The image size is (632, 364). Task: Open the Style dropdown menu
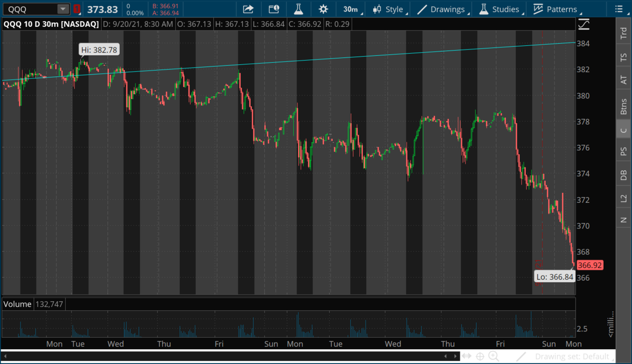click(x=390, y=9)
